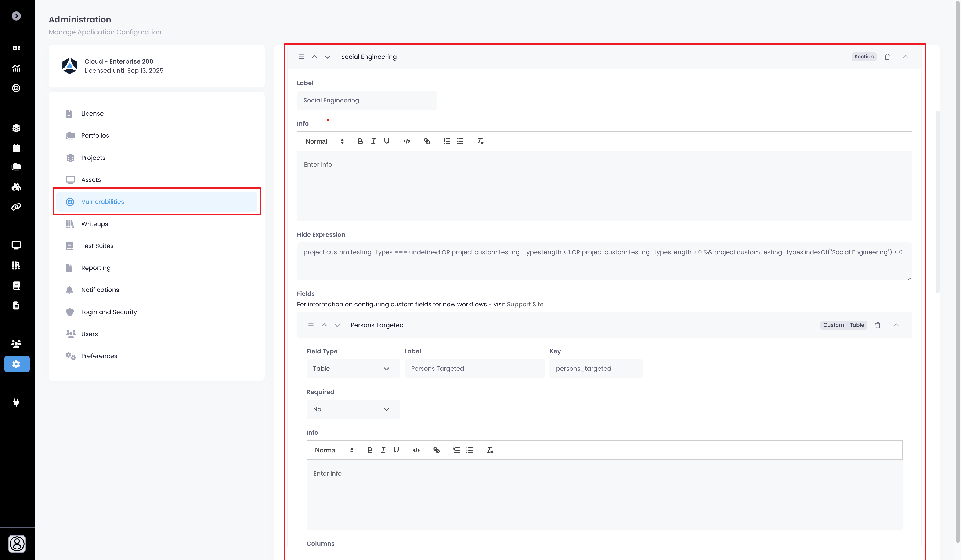Clear formatting in Persons Targeted Info toolbar
The image size is (961, 560).
point(490,450)
